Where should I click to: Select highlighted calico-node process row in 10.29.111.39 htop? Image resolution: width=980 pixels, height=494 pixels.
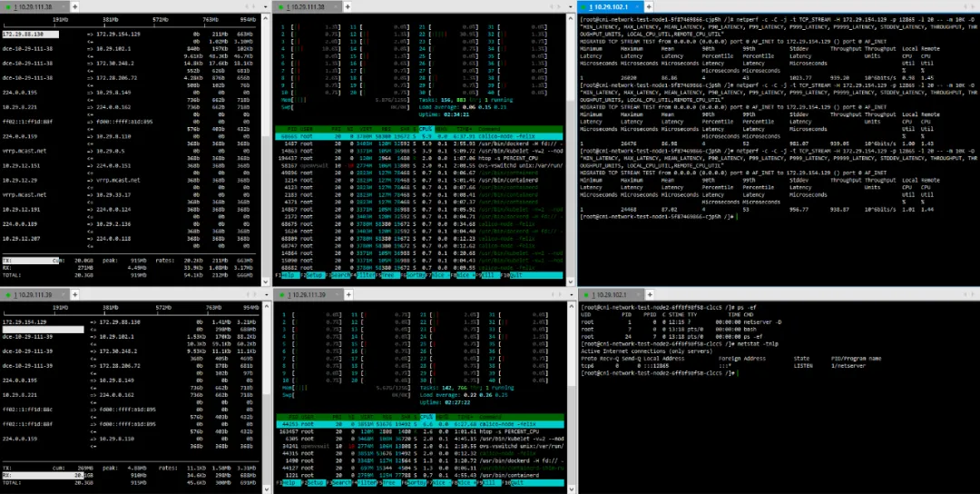click(x=419, y=423)
